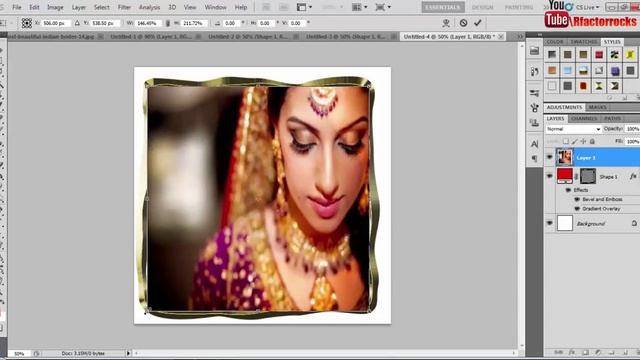Open the Filter menu
Image resolution: width=640 pixels, height=360 pixels.
[x=124, y=7]
